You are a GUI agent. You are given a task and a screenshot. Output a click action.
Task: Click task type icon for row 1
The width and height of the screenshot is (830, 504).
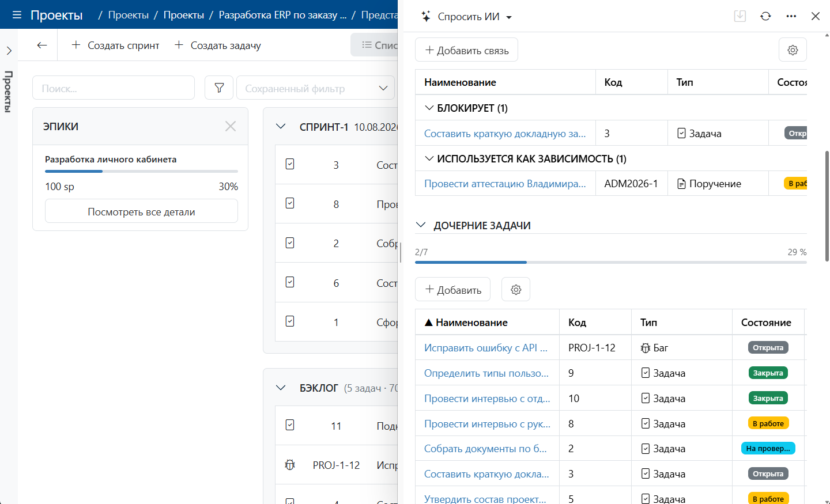290,321
